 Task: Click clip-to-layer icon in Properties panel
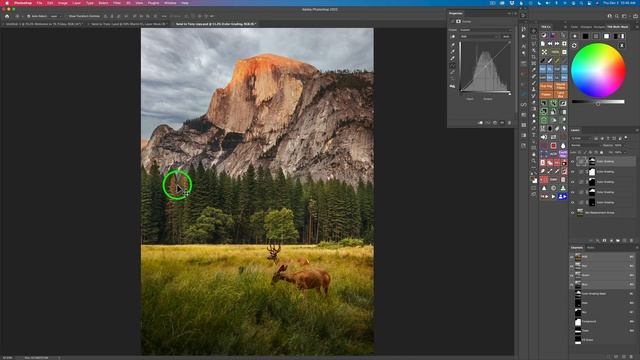(x=480, y=122)
